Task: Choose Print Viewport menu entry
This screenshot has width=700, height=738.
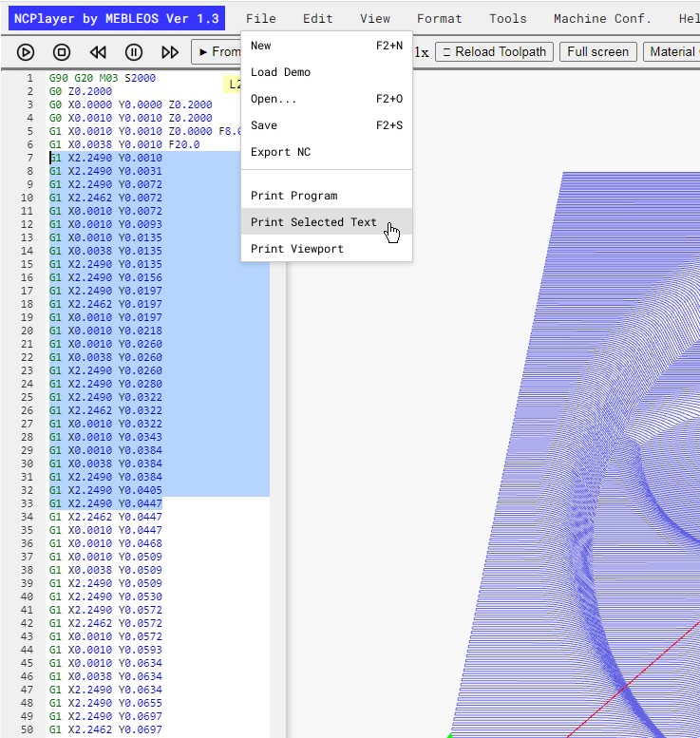Action: coord(327,249)
